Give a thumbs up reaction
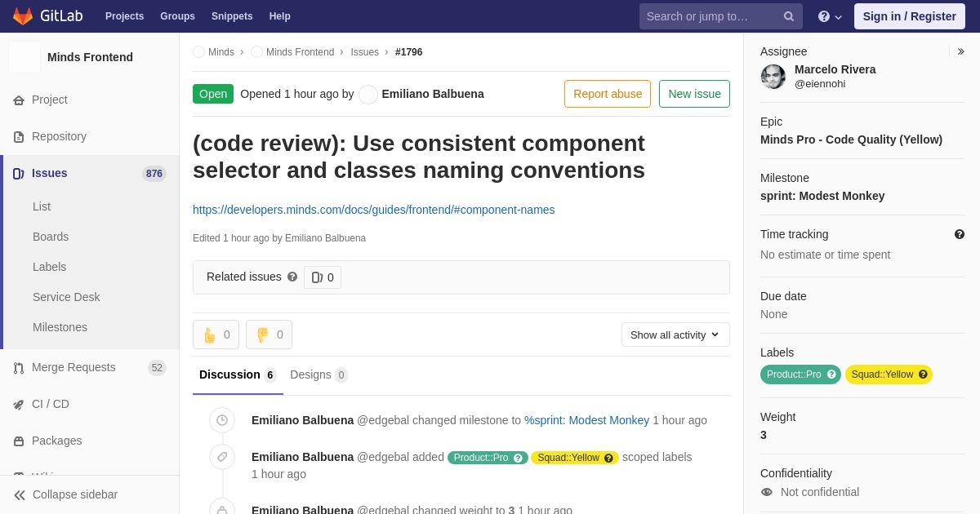This screenshot has width=980, height=514. point(216,335)
